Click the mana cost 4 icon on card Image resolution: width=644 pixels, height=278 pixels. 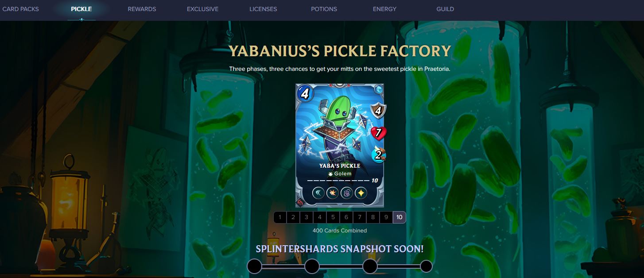[305, 93]
